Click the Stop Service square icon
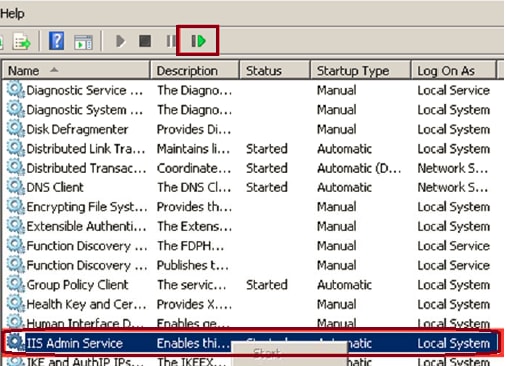This screenshot has height=366, width=506. (145, 41)
